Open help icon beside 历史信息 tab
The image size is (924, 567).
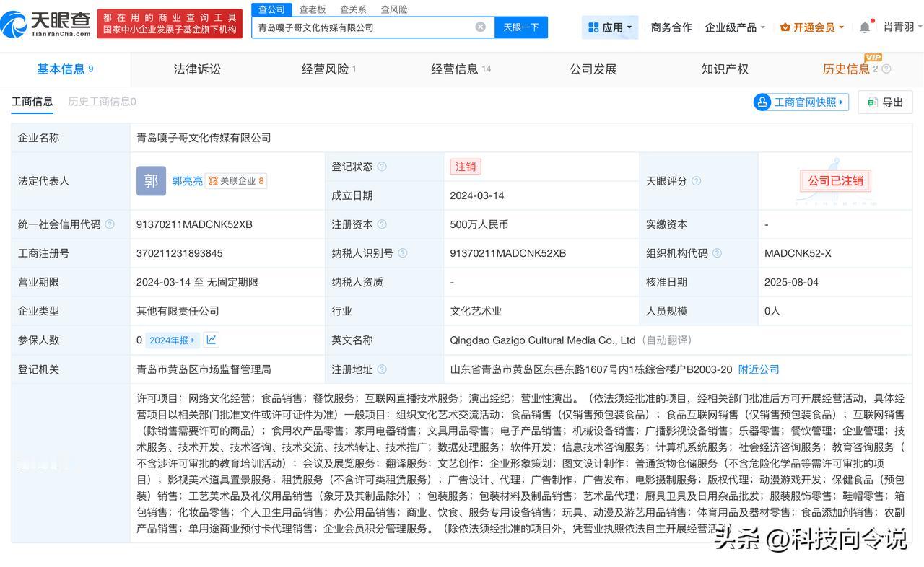(886, 69)
